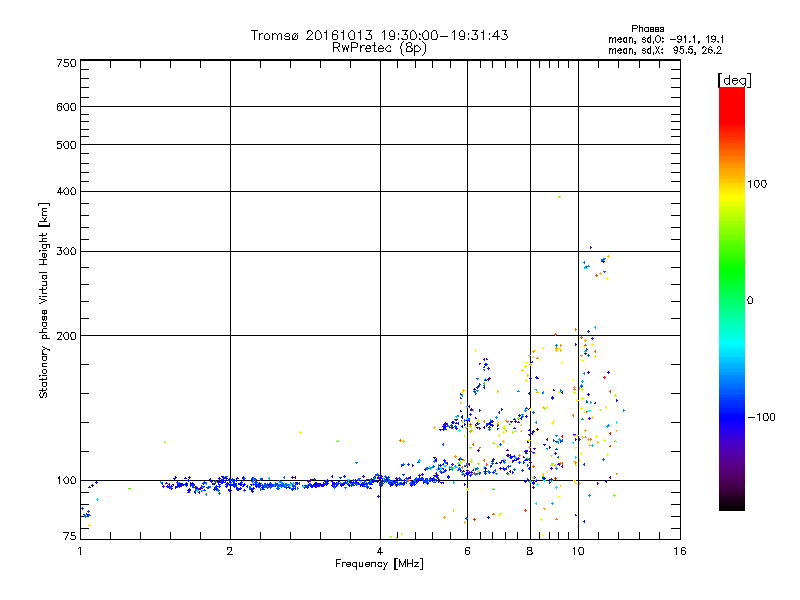Click the y-axis tick label '750'
The height and width of the screenshot is (600, 800).
67,64
